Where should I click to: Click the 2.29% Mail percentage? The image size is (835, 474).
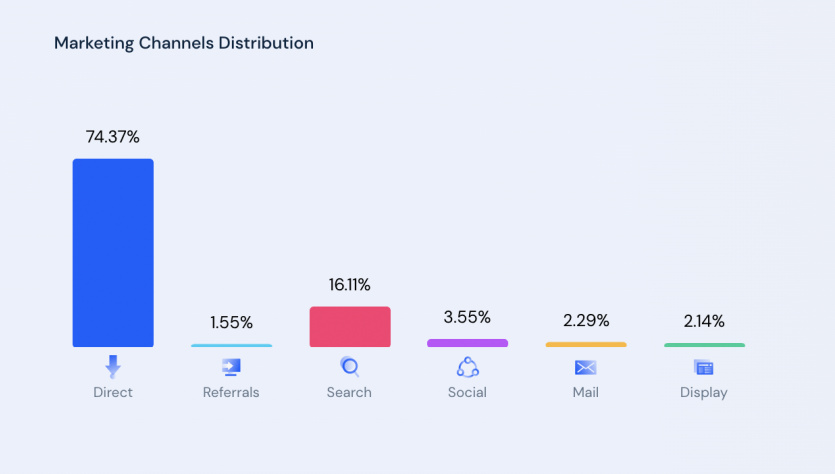tap(586, 321)
